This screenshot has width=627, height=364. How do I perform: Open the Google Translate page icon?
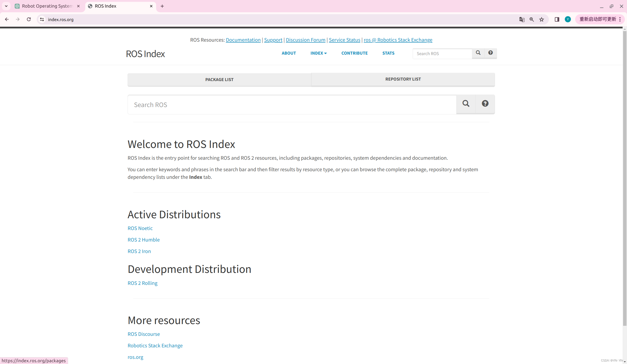522,19
